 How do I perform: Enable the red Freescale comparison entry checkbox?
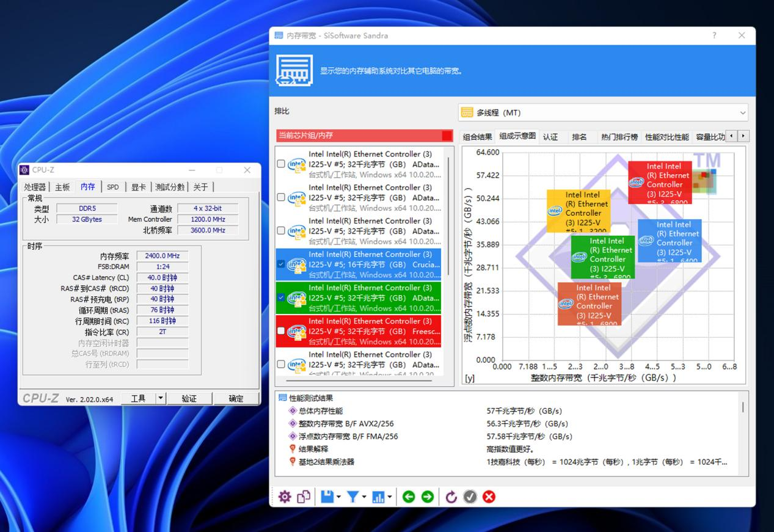tap(281, 331)
